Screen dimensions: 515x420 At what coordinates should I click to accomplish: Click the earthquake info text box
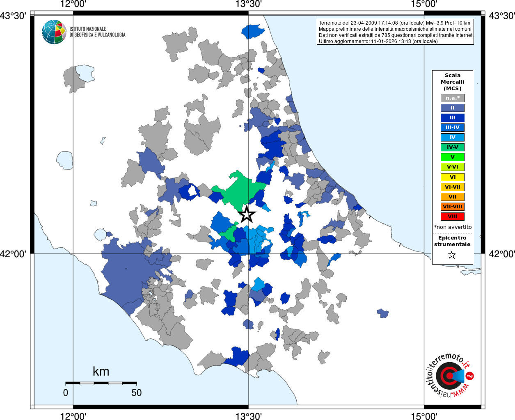(396, 32)
